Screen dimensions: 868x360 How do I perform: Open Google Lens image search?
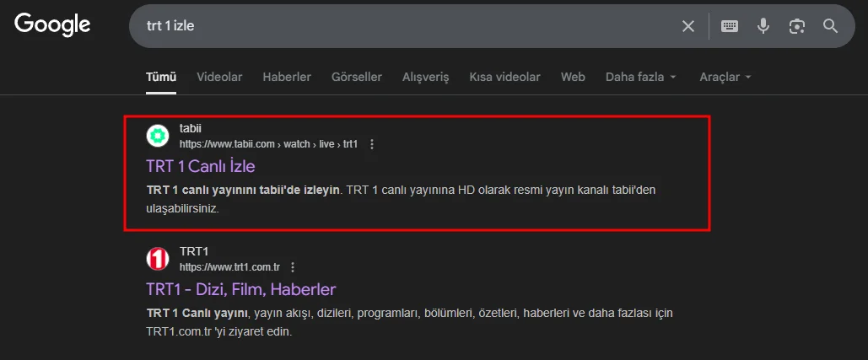pyautogui.click(x=796, y=26)
